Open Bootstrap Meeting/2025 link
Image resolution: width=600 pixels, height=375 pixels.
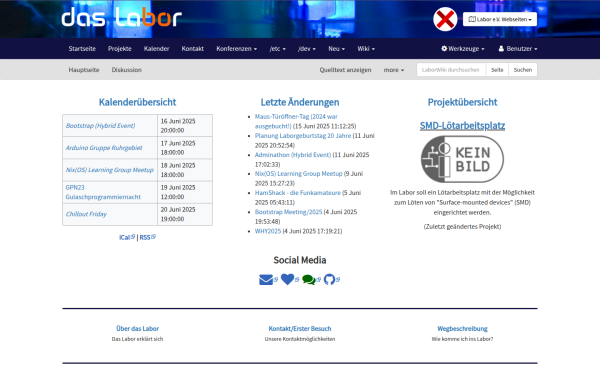289,212
